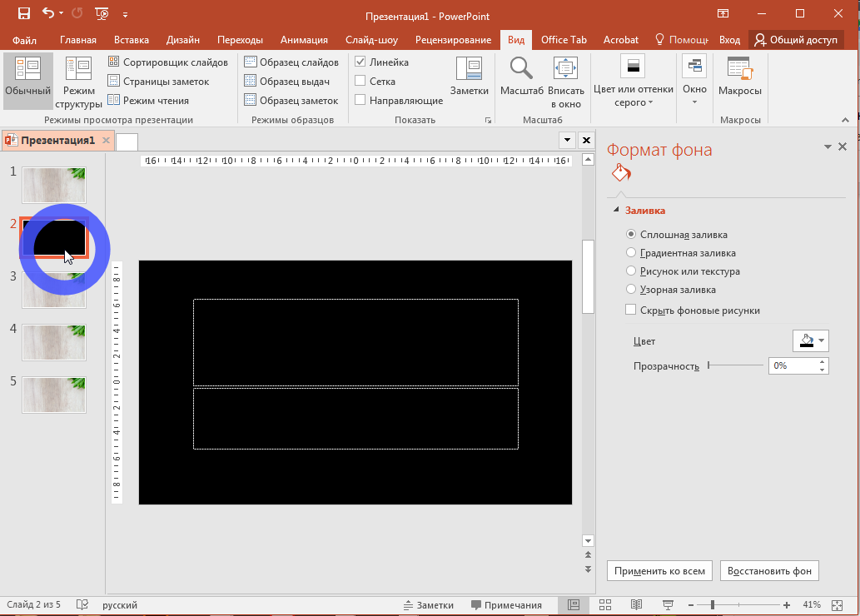Switch to the Анимация tab

[x=304, y=40]
